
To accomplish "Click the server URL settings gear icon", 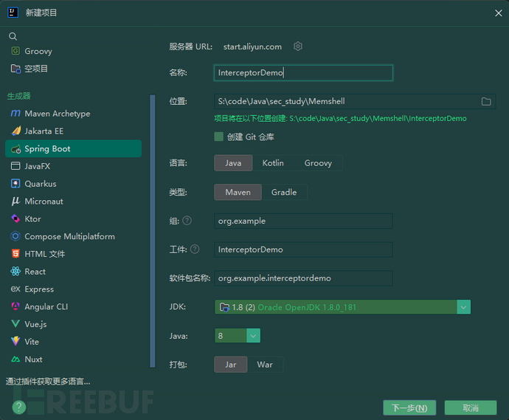I will tap(298, 47).
